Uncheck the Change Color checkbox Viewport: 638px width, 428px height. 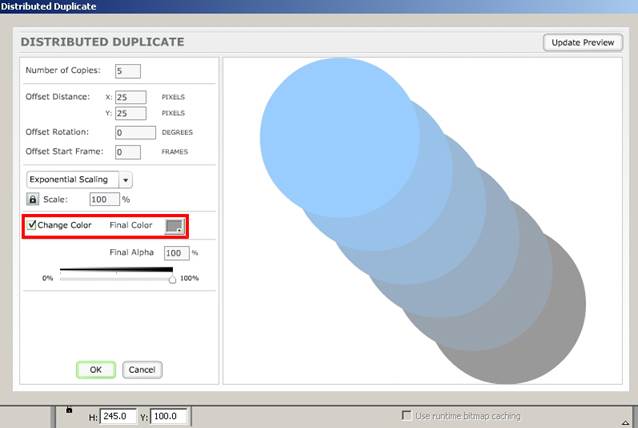31,225
